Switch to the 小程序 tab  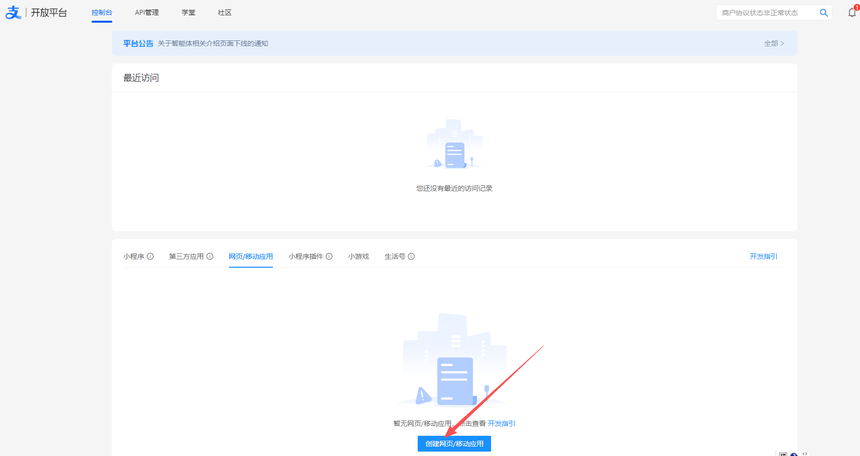134,257
